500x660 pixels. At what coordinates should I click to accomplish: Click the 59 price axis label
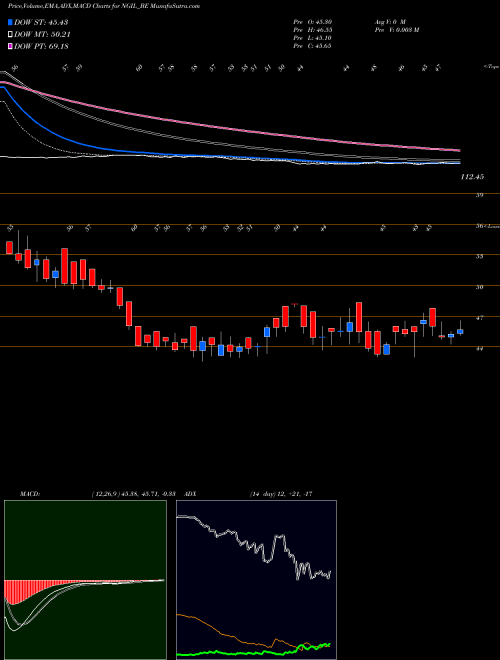pyautogui.click(x=480, y=195)
